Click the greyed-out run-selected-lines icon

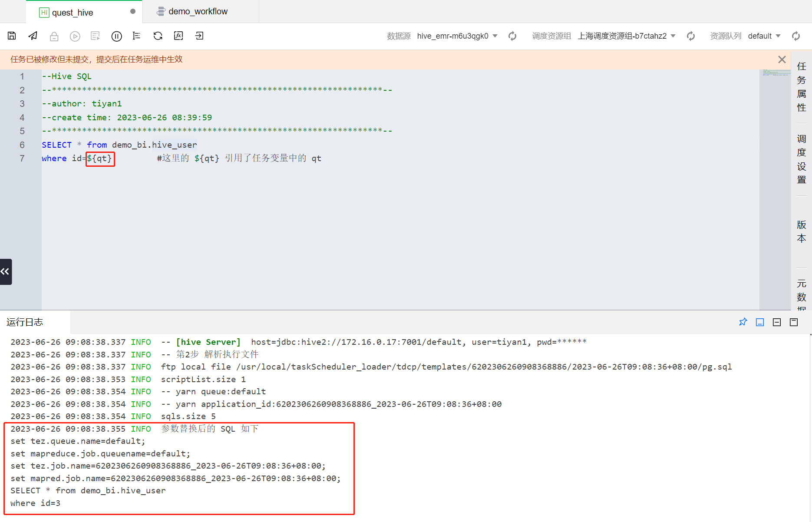click(x=96, y=36)
